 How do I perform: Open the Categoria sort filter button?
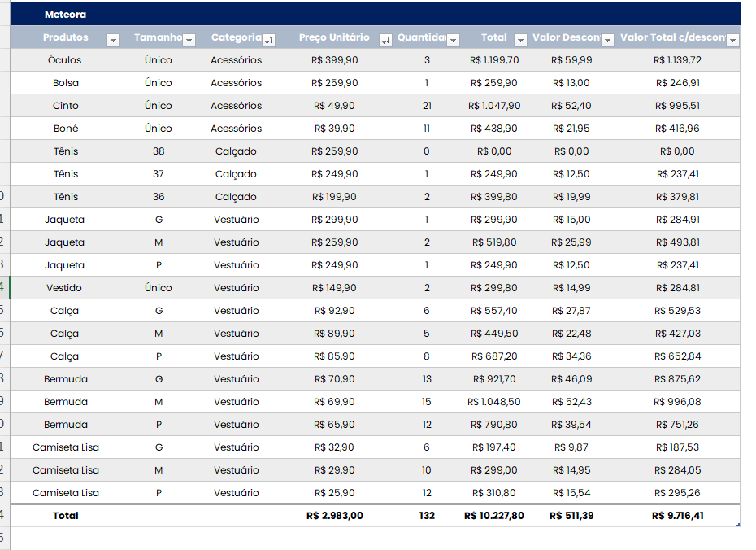click(268, 41)
